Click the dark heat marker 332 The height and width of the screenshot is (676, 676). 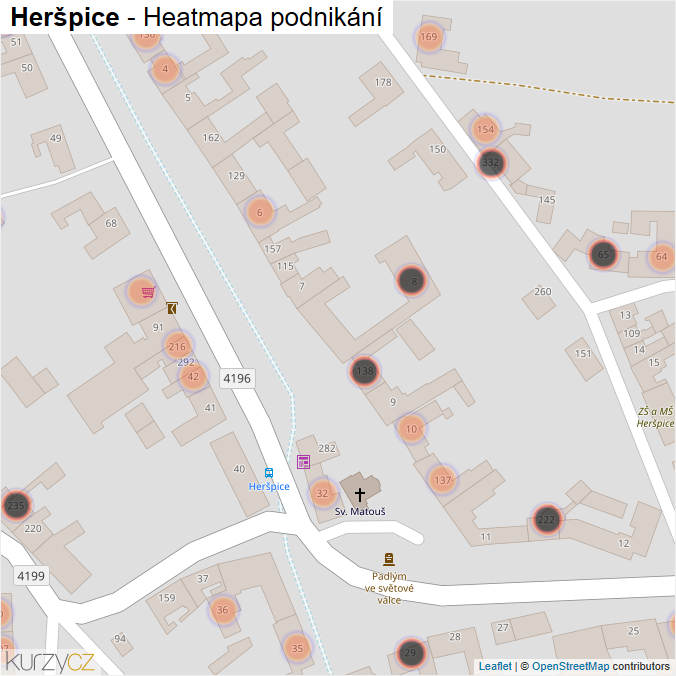(x=491, y=163)
